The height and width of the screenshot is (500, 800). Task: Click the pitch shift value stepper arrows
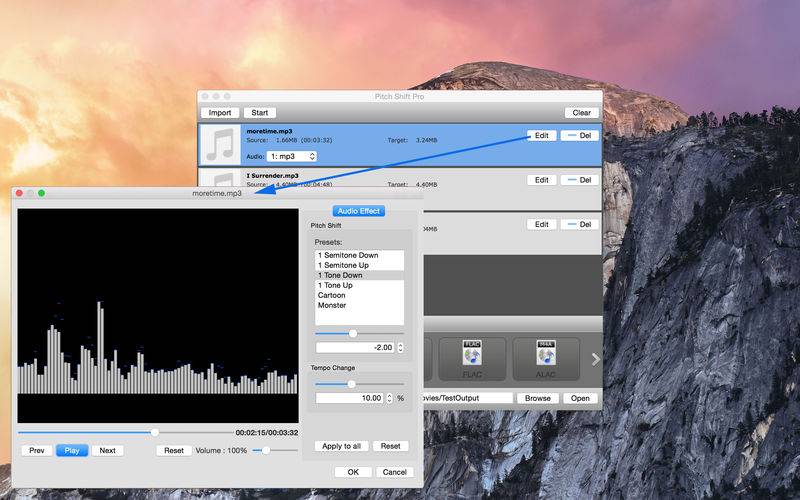pyautogui.click(x=400, y=347)
